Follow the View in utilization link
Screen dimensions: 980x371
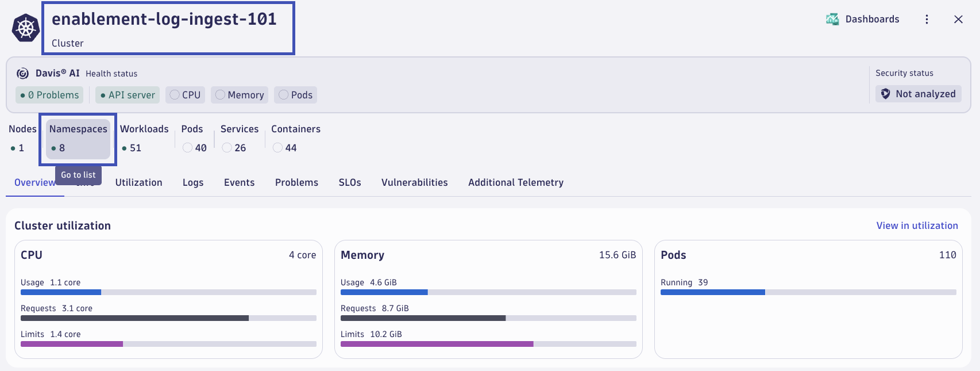917,225
